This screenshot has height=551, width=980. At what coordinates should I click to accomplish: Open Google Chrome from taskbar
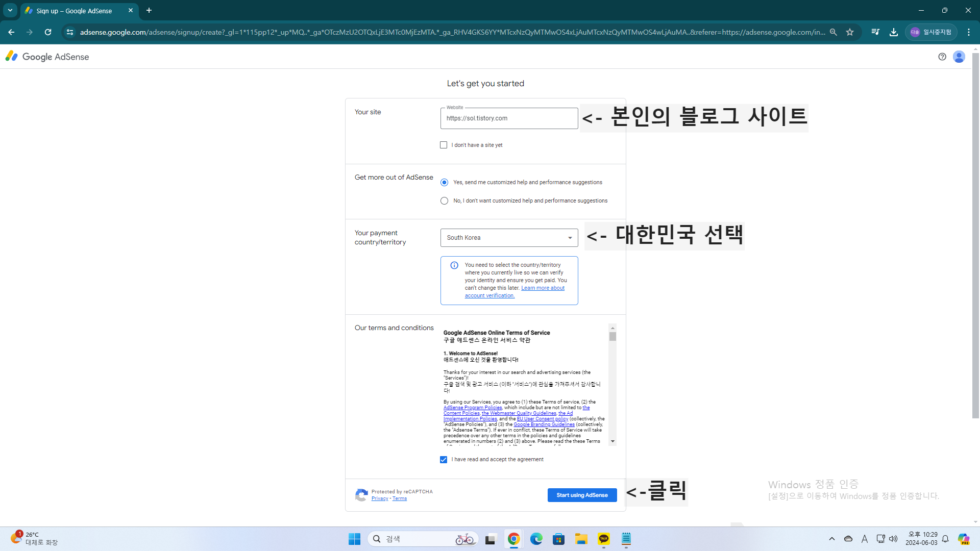point(514,539)
